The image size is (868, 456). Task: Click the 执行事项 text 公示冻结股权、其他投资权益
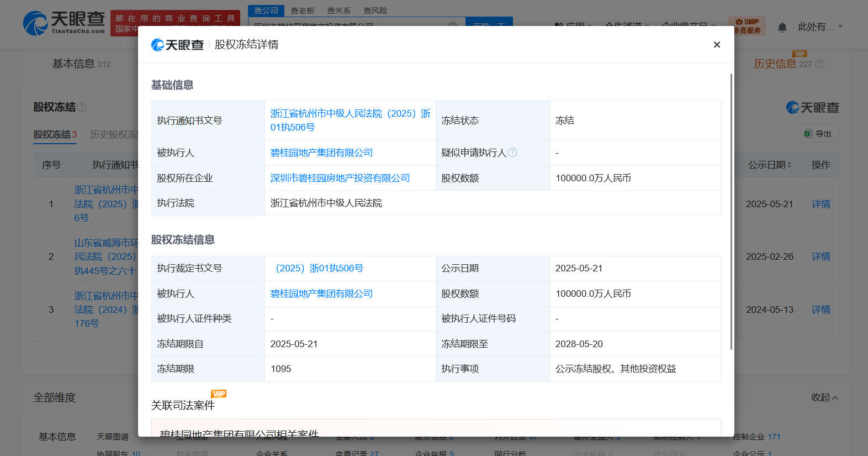(616, 369)
